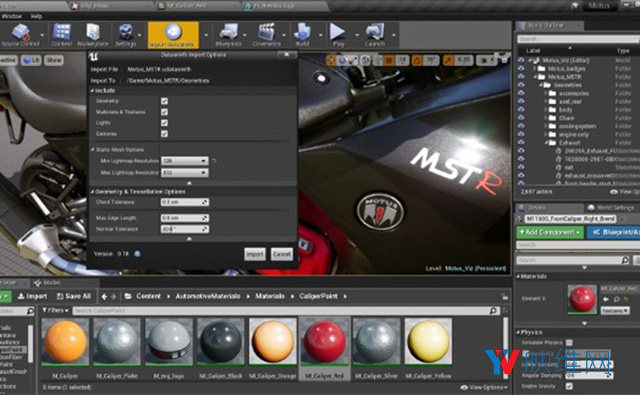Click the Import button in Datasmith dialog
Screen dimensions: 640x395
[x=255, y=254]
